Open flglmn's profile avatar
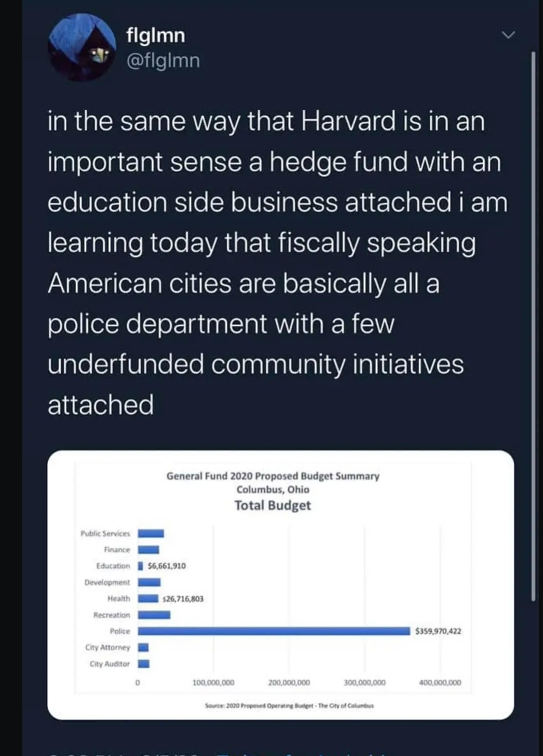Screen dimensions: 543x756 point(82,47)
